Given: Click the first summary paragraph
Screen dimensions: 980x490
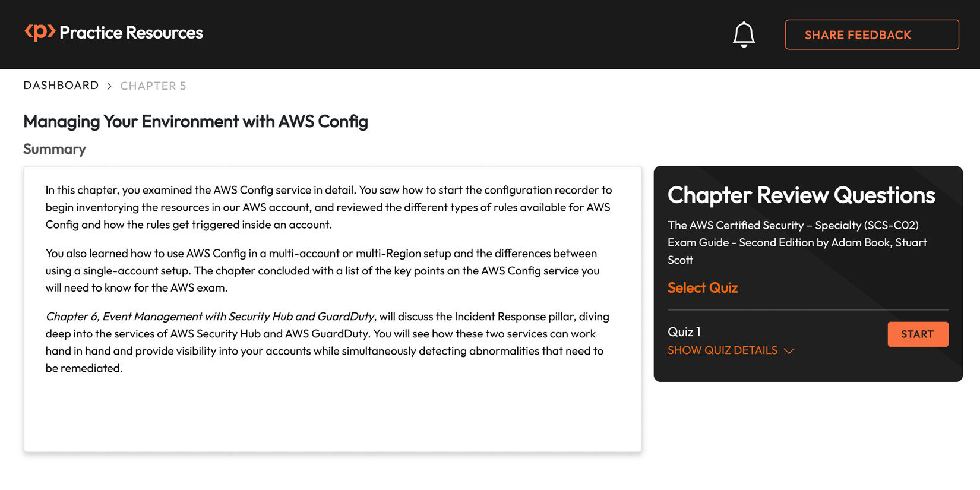Looking at the screenshot, I should point(328,207).
